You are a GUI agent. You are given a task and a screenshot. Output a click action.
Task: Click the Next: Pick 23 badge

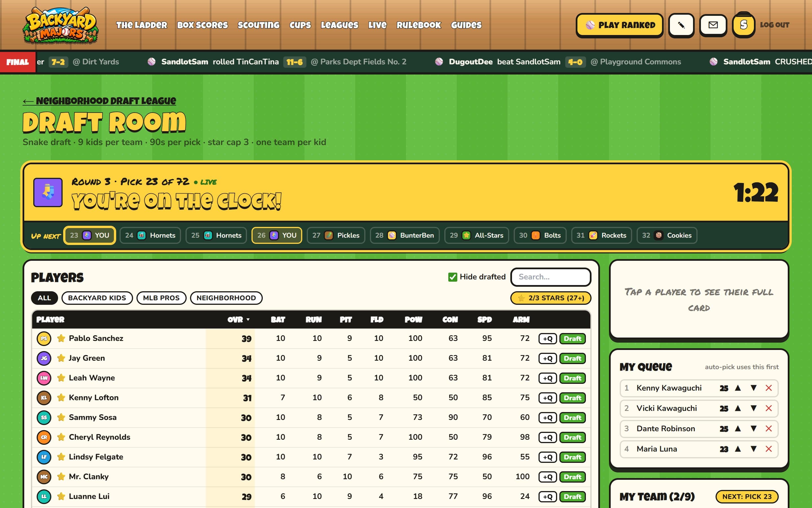click(747, 497)
